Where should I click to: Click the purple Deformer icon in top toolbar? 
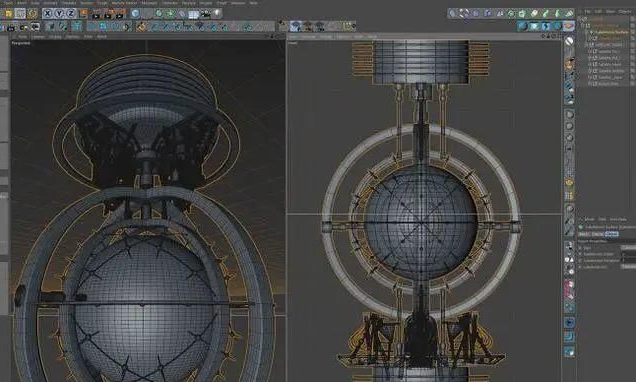(182, 14)
